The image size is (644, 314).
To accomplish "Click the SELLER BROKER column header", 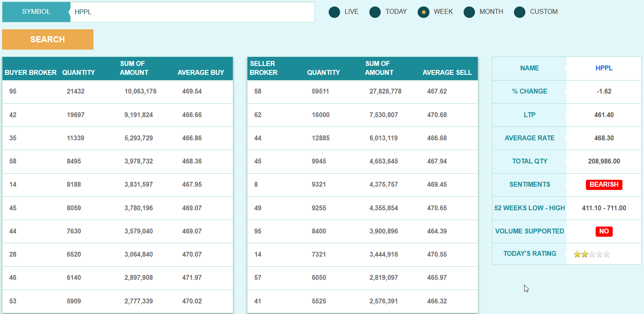I will [x=263, y=68].
